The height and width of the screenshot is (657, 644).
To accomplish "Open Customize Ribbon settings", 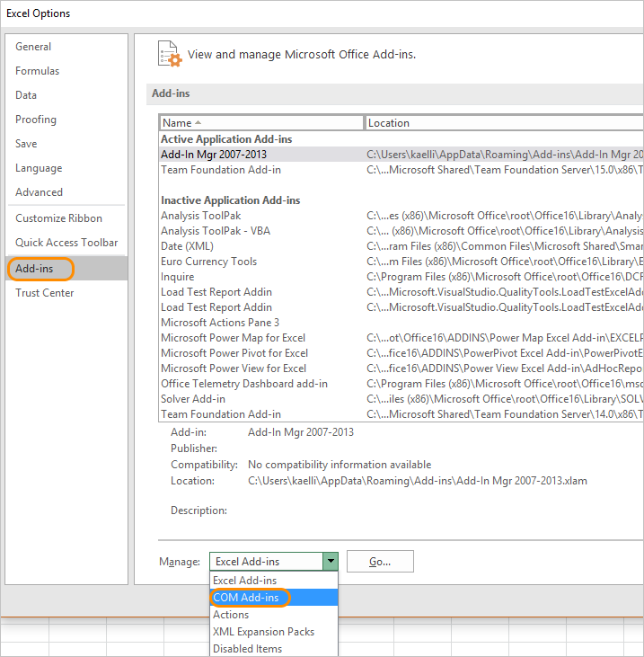I will 58,218.
